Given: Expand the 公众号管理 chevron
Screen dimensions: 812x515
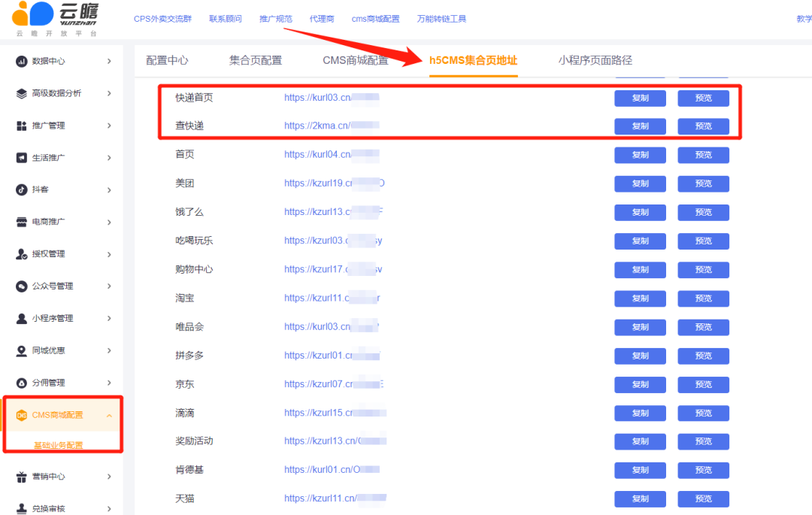Looking at the screenshot, I should click(109, 286).
